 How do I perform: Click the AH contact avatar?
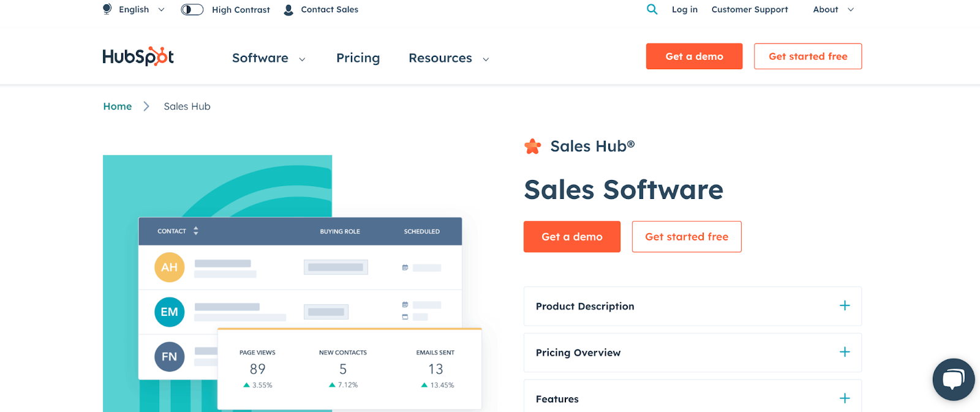170,268
